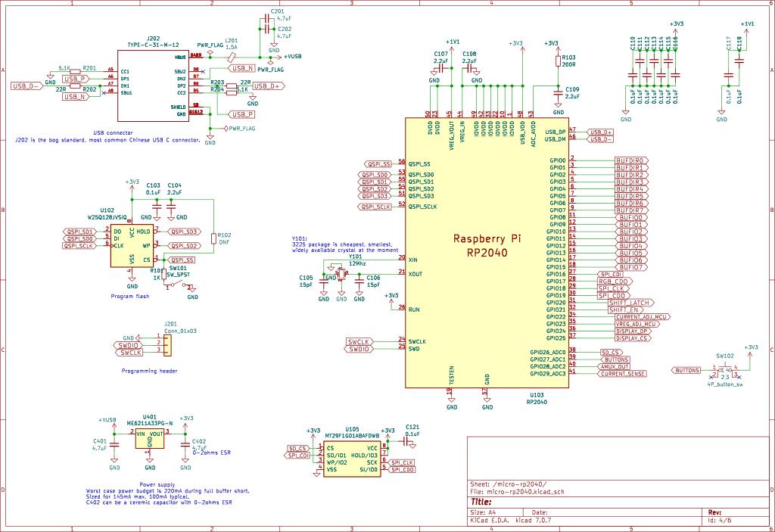Select the Conn_01x03 connector value text
The image size is (775, 532).
click(x=180, y=331)
